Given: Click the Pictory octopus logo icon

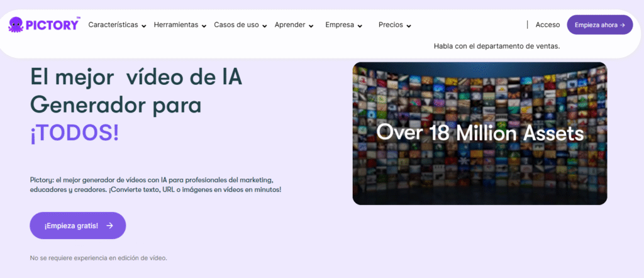Looking at the screenshot, I should 16,25.
